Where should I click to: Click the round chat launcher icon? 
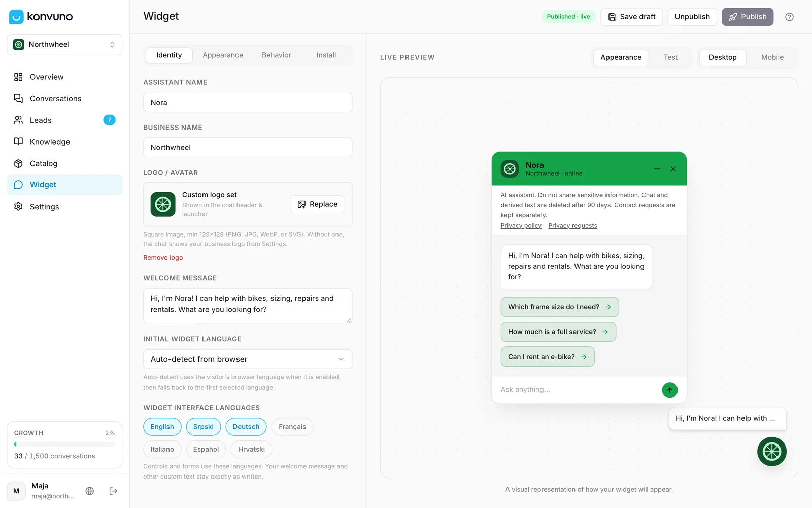coord(772,452)
